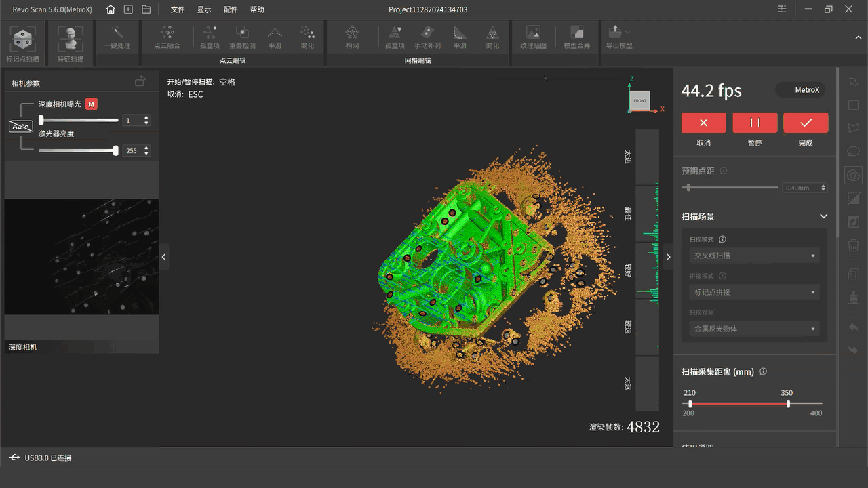Open the 文件 menu
This screenshot has height=488, width=868.
178,9
